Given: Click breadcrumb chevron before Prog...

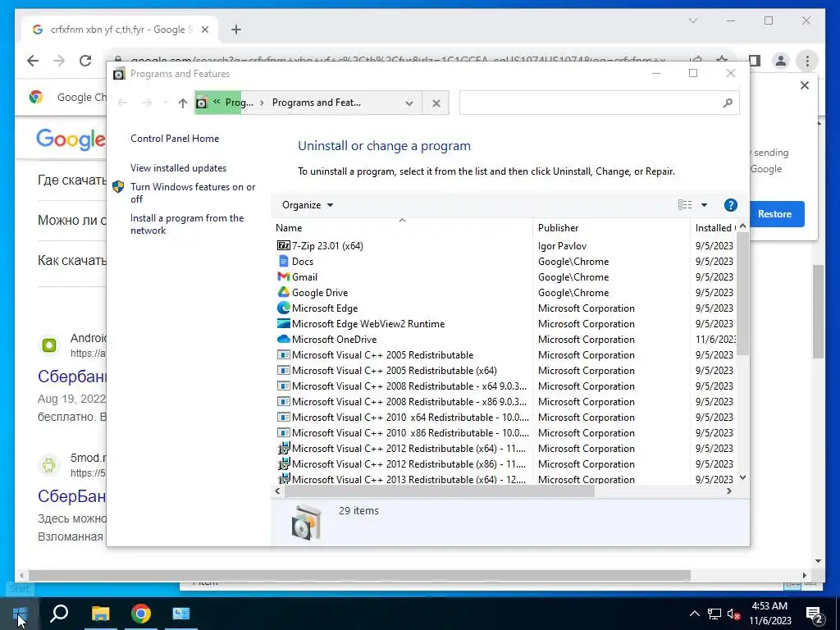Looking at the screenshot, I should [217, 101].
